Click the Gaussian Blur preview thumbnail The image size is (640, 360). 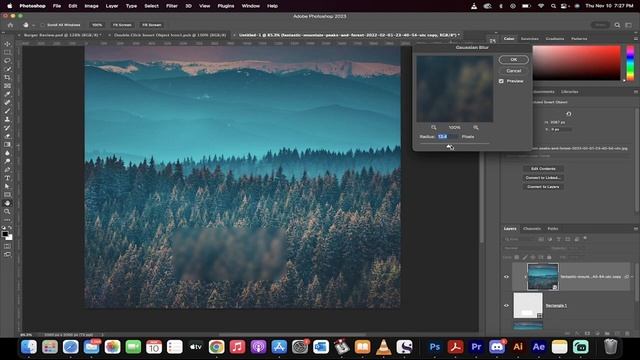click(454, 89)
